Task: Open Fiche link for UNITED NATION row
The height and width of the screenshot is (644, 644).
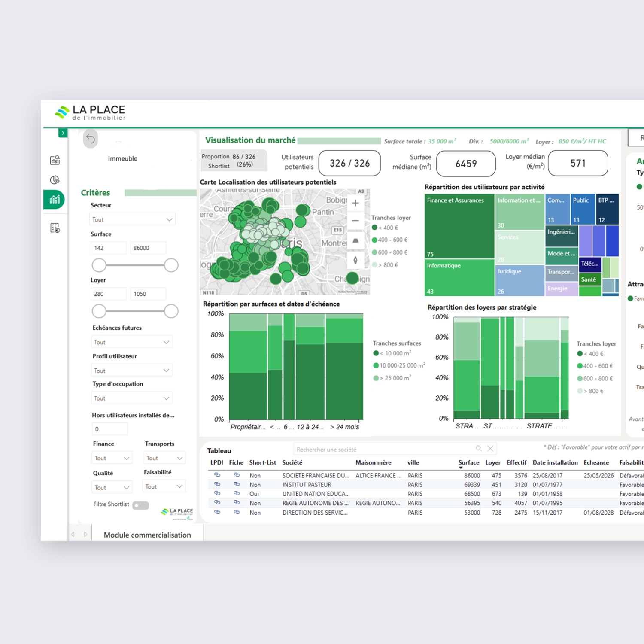Action: point(237,493)
